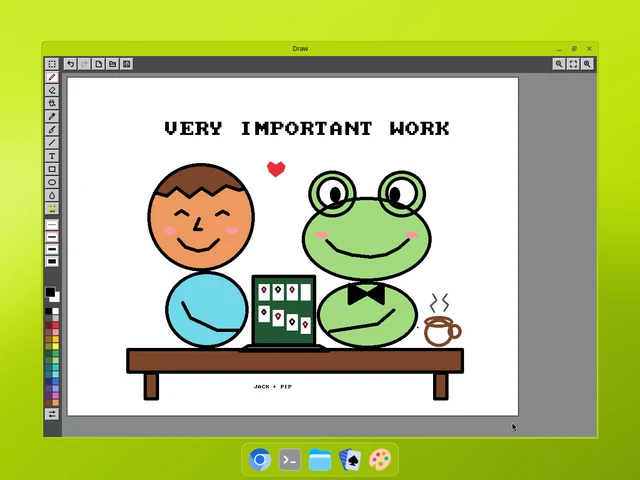The image size is (640, 480).
Task: Close the Draw window
Action: point(589,49)
